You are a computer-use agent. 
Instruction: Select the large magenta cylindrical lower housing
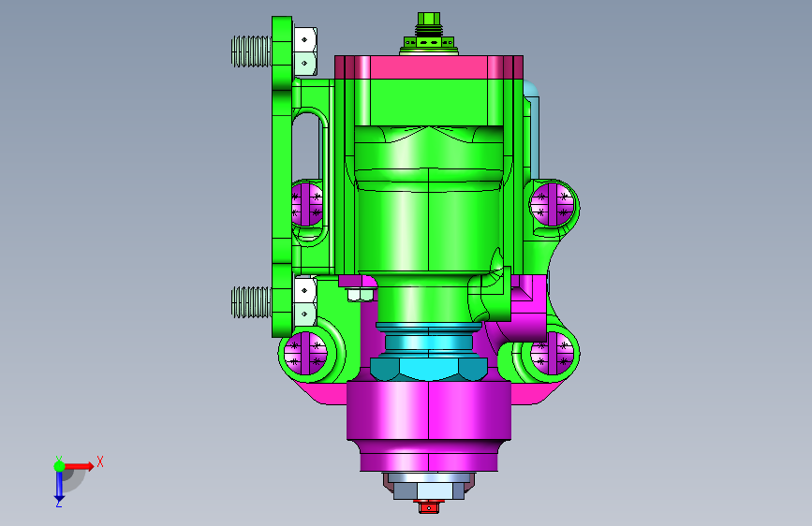click(x=429, y=410)
